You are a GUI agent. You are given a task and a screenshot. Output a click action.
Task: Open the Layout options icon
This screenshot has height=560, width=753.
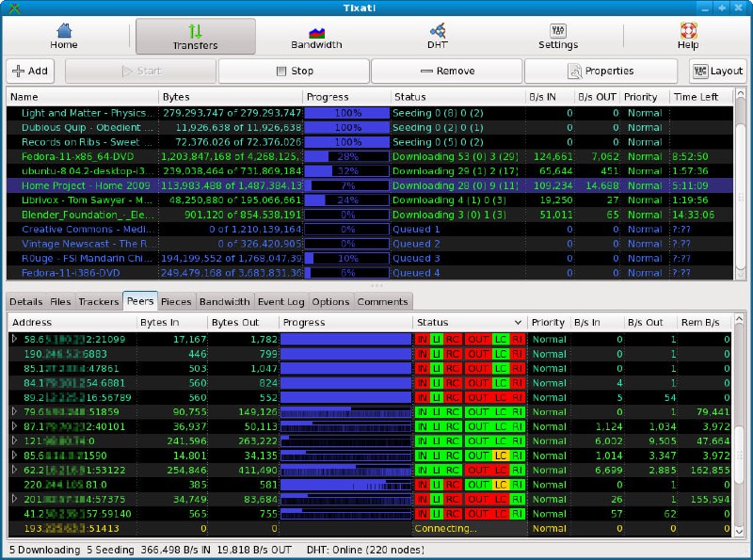click(x=700, y=71)
